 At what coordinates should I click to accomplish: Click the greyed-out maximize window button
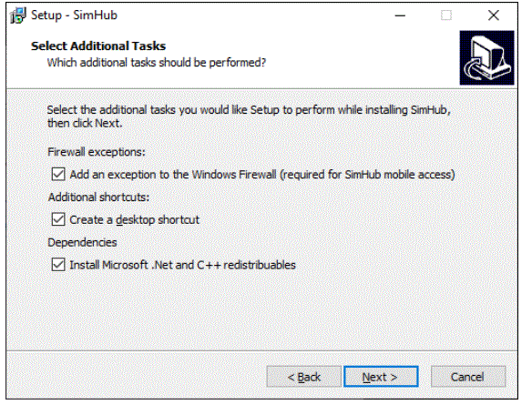click(445, 15)
